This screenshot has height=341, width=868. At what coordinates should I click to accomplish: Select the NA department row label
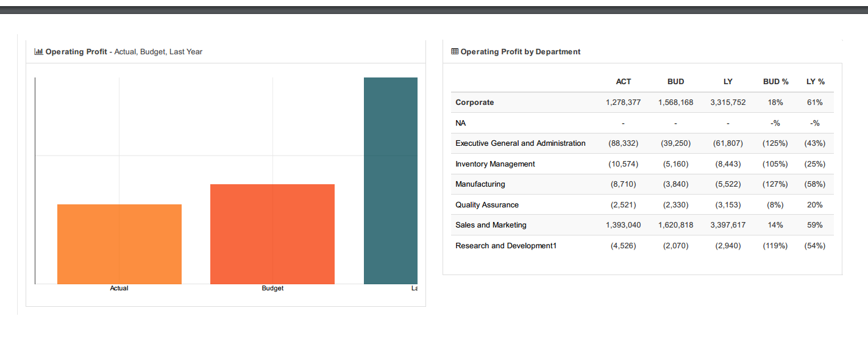(461, 123)
